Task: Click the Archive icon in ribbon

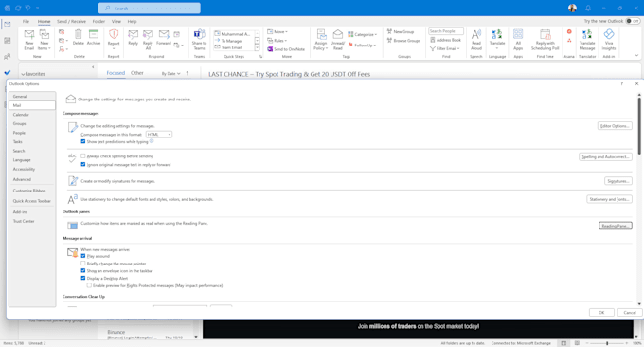Action: 94,34
